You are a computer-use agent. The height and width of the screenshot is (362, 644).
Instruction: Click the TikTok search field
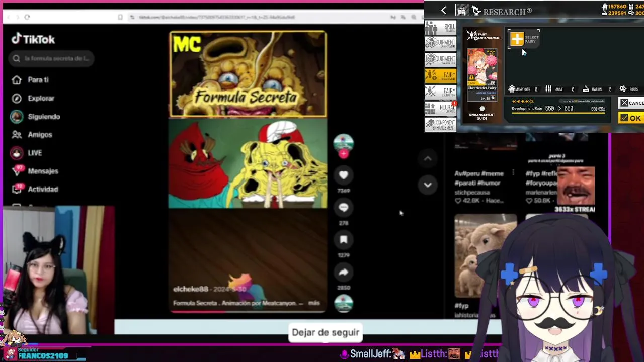(50, 58)
